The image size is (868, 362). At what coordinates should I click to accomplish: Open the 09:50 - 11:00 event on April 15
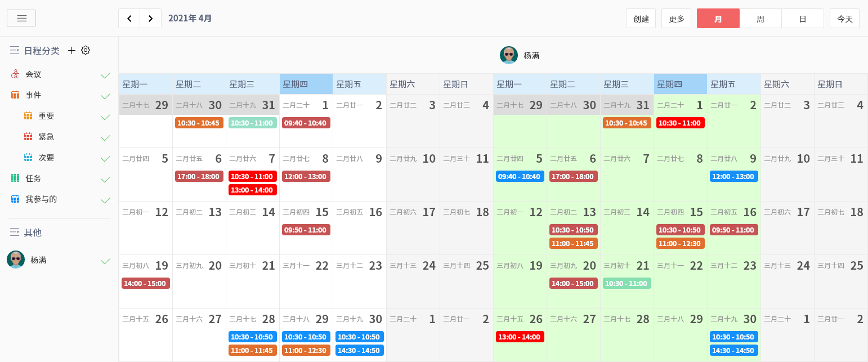click(x=306, y=230)
